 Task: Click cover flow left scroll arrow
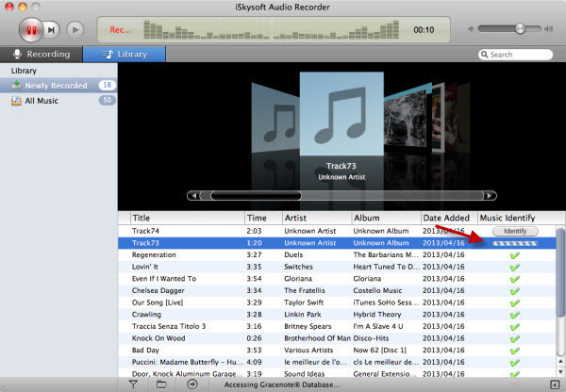(x=193, y=195)
